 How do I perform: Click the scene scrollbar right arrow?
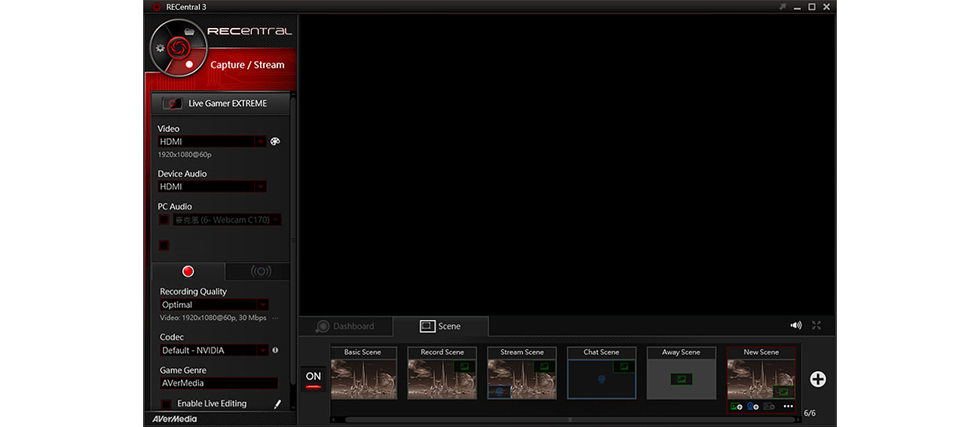click(x=798, y=419)
